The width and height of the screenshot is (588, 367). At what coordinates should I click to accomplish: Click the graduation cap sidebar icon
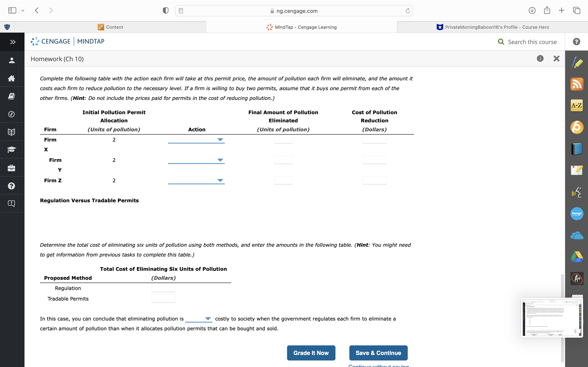[x=11, y=149]
